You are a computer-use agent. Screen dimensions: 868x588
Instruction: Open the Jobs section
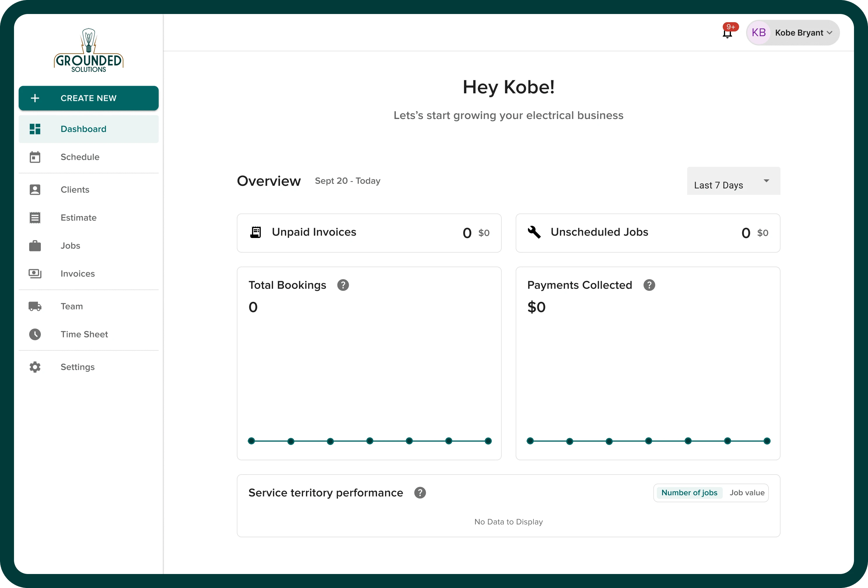click(x=88, y=246)
